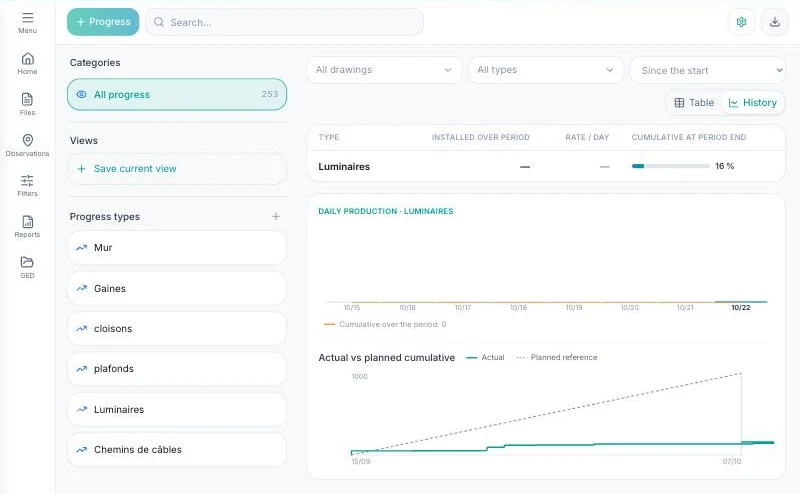Screen dimensions: 800x494
Task: Click the + Progress button
Action: point(103,22)
